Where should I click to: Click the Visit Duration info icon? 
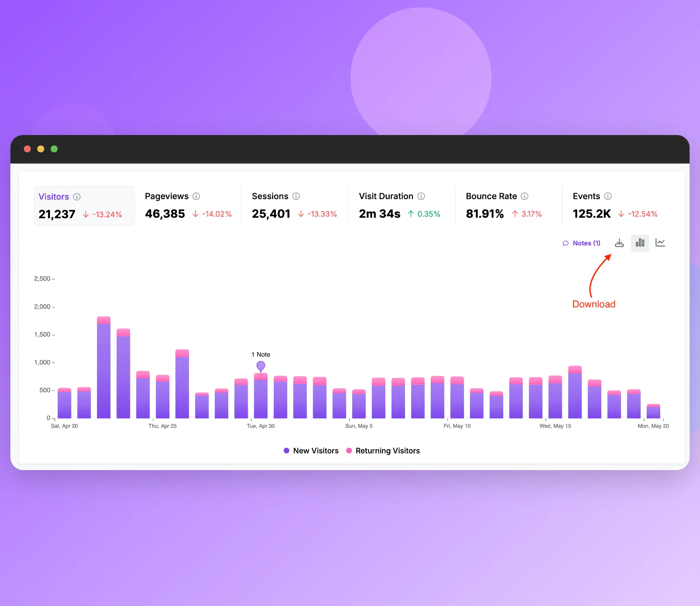pos(421,196)
